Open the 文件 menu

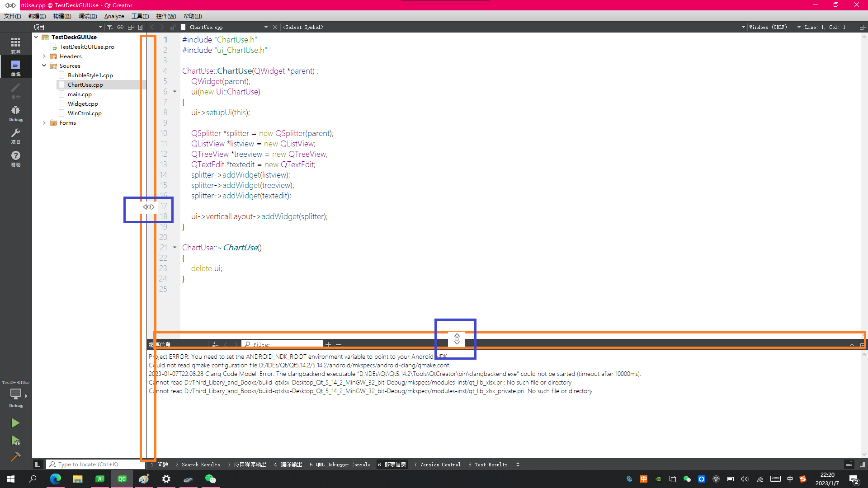tap(11, 16)
